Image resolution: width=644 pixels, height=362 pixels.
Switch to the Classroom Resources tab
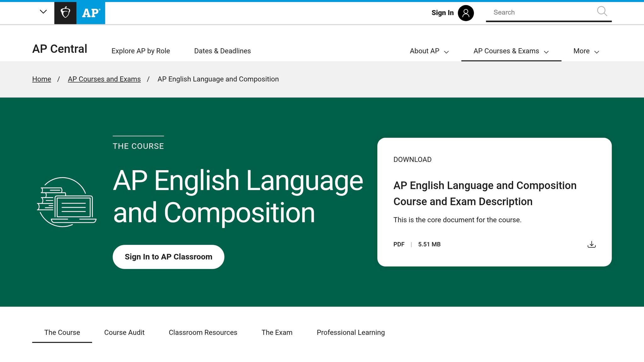tap(203, 332)
